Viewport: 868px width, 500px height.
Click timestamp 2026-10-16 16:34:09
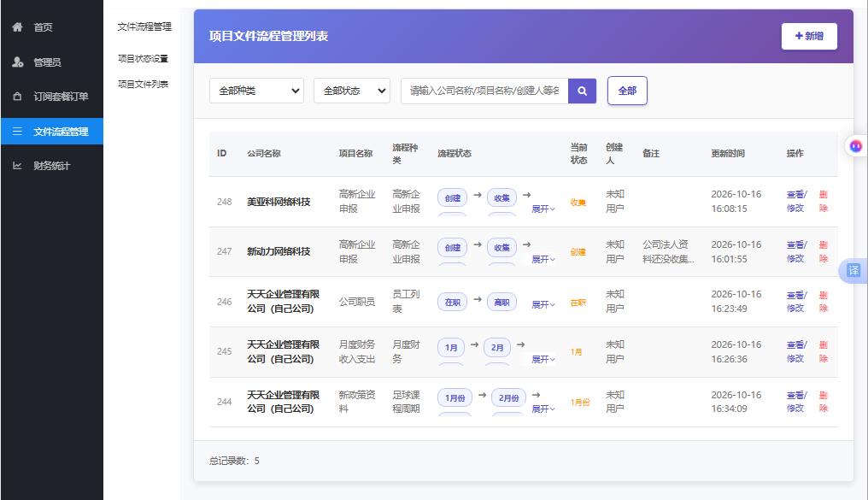tap(736, 402)
